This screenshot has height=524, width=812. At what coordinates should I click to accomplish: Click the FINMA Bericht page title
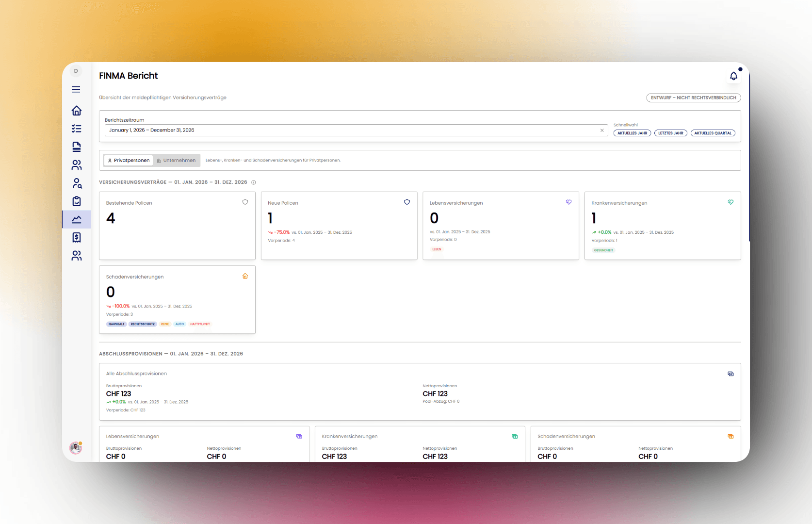129,76
